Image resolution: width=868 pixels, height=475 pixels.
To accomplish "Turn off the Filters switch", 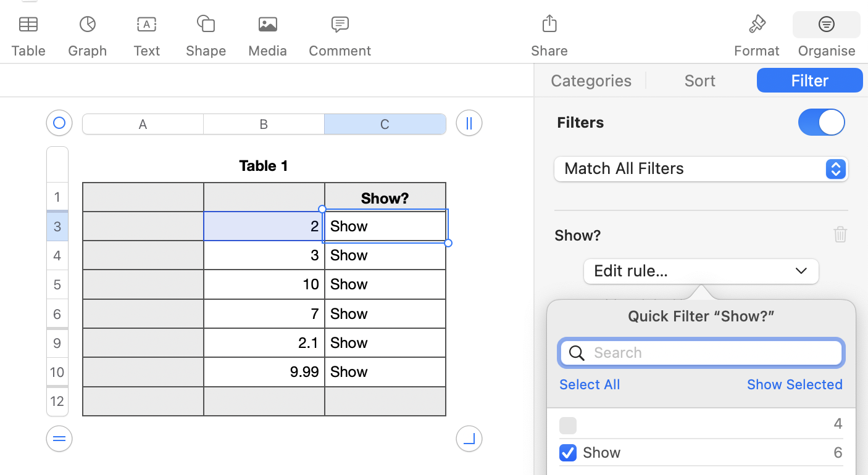I will [x=821, y=122].
